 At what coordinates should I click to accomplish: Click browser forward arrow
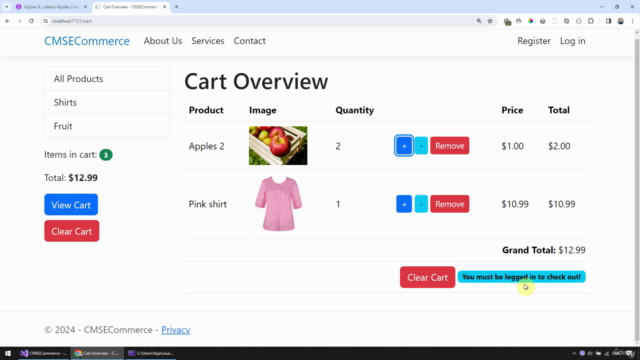[x=19, y=21]
